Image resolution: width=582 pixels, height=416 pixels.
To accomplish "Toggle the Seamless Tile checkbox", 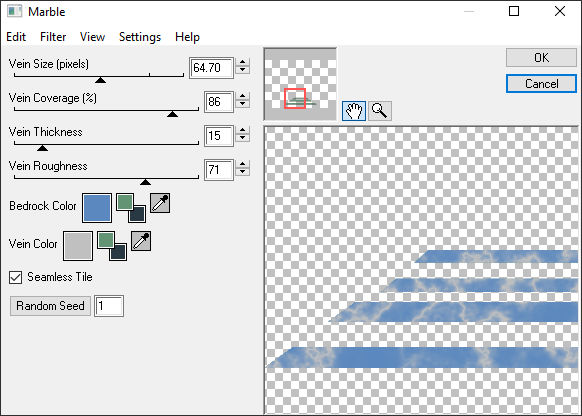I will point(16,277).
